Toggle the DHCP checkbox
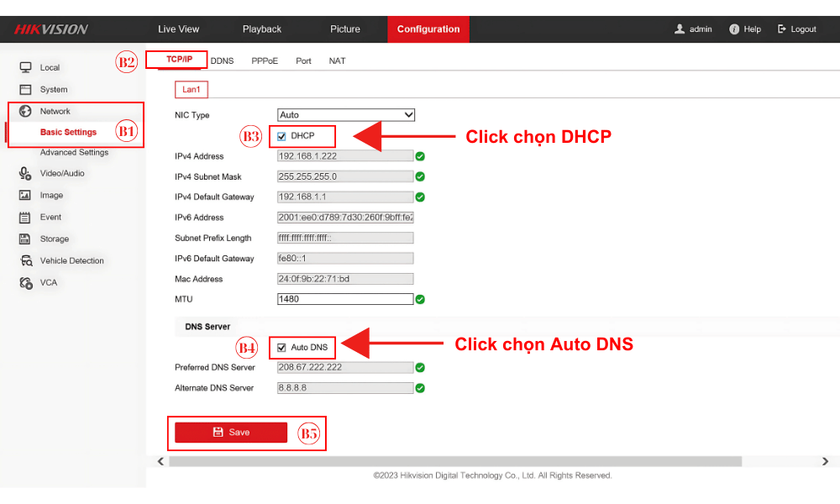 281,137
